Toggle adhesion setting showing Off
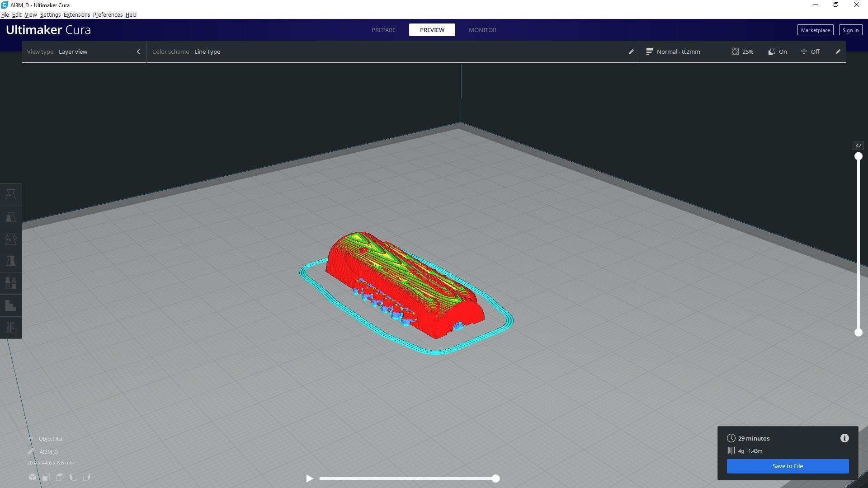The width and height of the screenshot is (868, 488). point(810,52)
